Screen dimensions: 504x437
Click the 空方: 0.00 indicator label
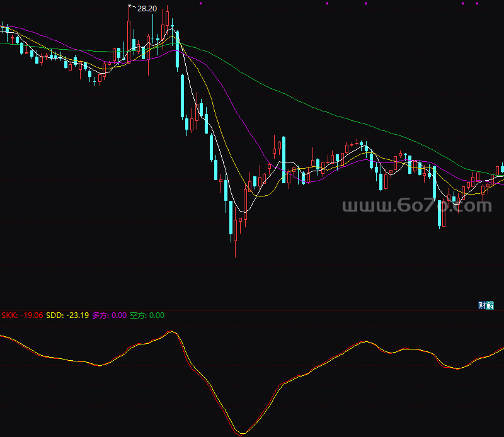tap(147, 315)
